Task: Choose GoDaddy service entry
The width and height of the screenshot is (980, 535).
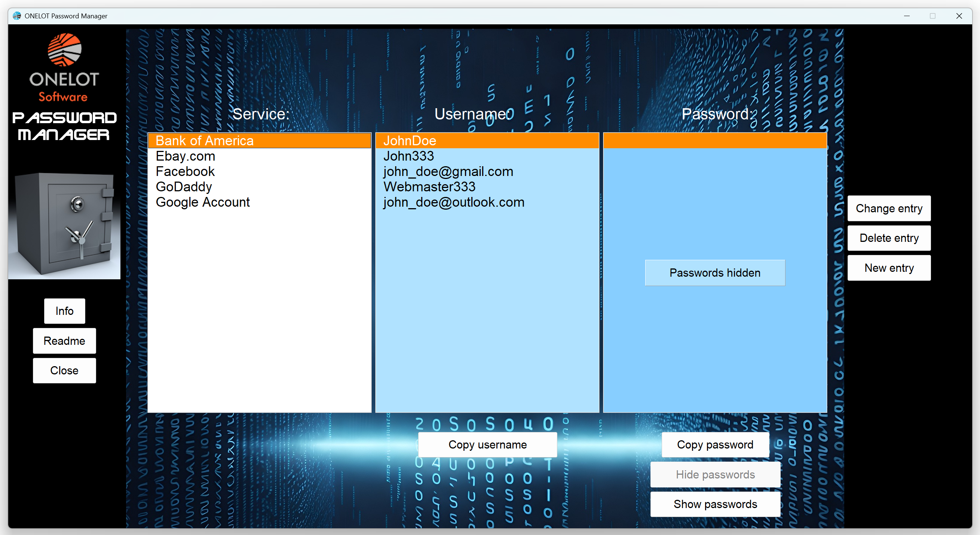Action: [x=184, y=186]
